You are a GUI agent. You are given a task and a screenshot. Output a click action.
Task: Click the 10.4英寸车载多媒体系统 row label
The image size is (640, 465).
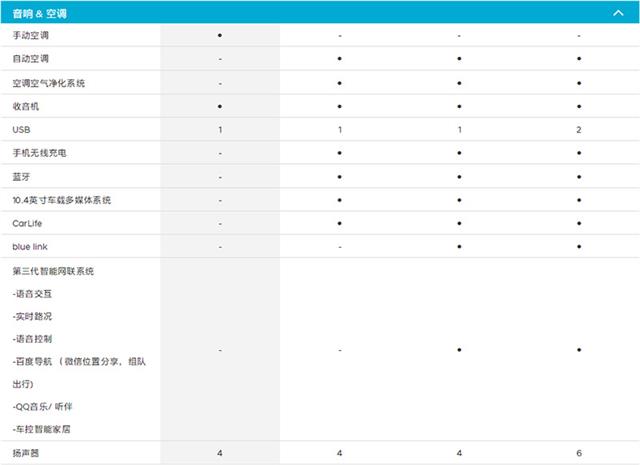coord(61,200)
